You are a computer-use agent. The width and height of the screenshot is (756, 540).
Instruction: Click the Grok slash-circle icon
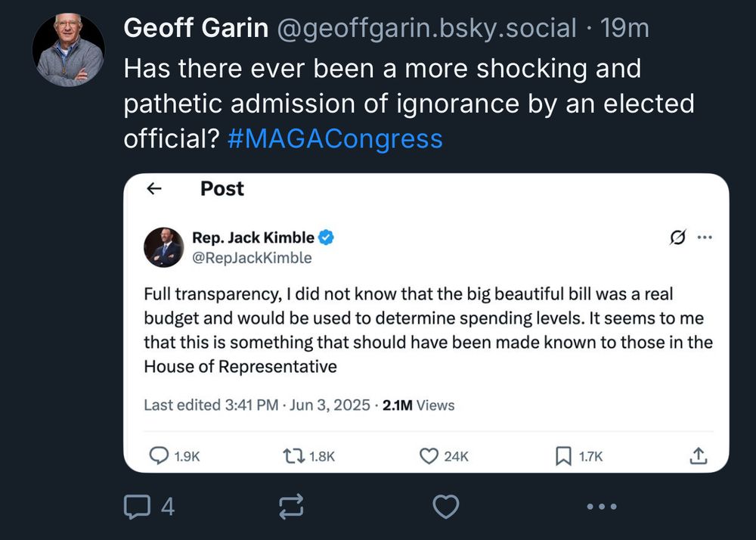point(678,237)
